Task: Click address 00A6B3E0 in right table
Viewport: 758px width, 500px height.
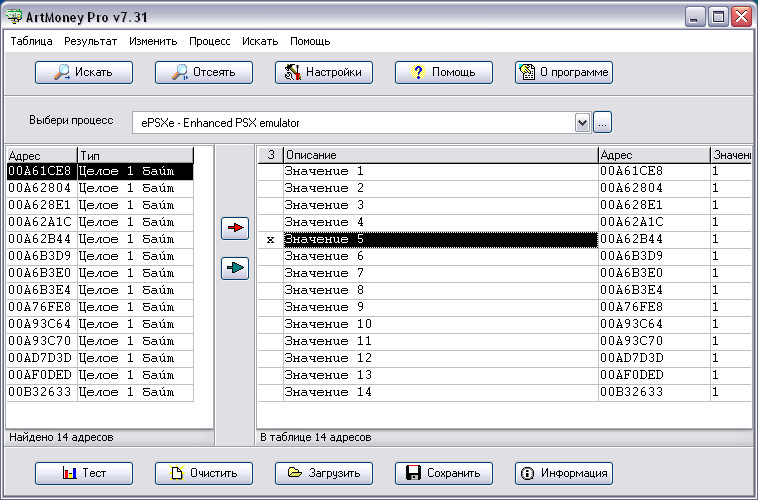Action: pyautogui.click(x=654, y=273)
